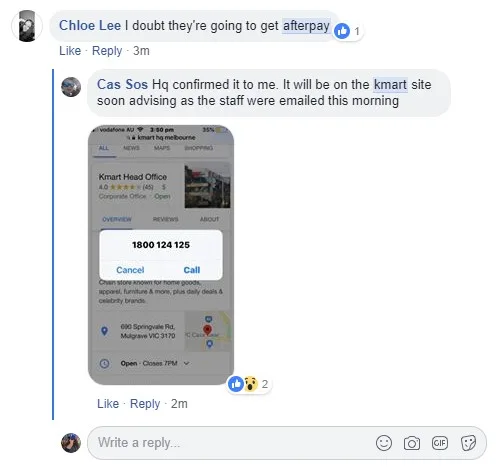This screenshot has width=497, height=467.
Task: View the thumbs-up reaction on Chloe Lee's comment
Action: point(348,31)
